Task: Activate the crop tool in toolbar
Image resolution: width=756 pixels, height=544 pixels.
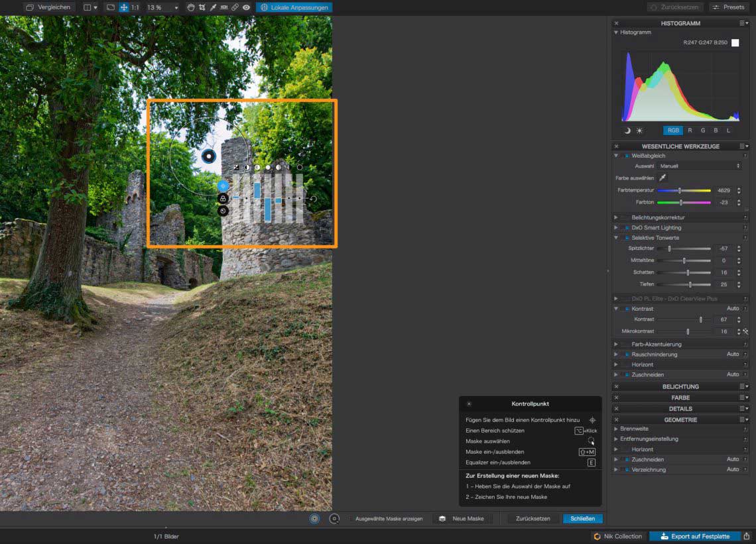Action: pos(202,7)
